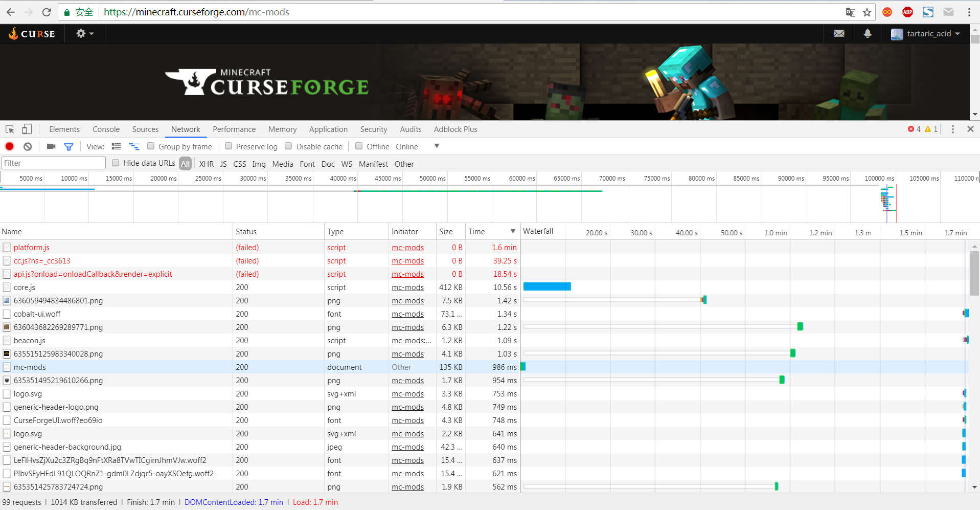The height and width of the screenshot is (510, 980).
Task: Check Disable cache option
Action: (x=288, y=146)
